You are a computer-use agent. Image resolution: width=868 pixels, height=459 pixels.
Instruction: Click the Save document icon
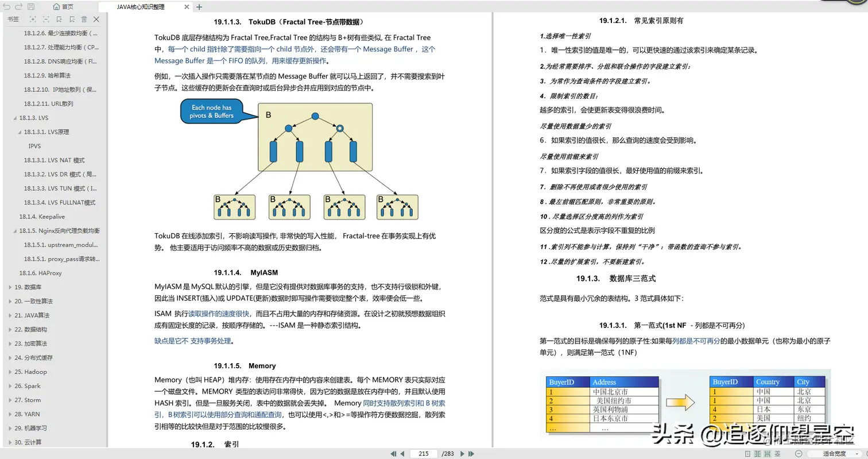[x=31, y=6]
